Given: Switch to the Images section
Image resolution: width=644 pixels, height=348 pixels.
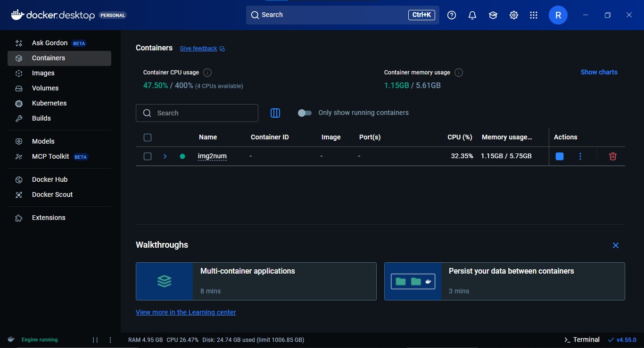Looking at the screenshot, I should [42, 73].
